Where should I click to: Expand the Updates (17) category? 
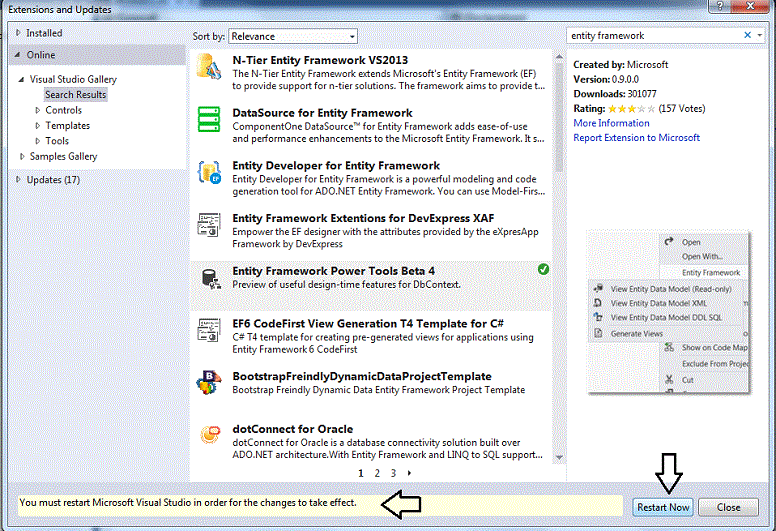pyautogui.click(x=18, y=179)
